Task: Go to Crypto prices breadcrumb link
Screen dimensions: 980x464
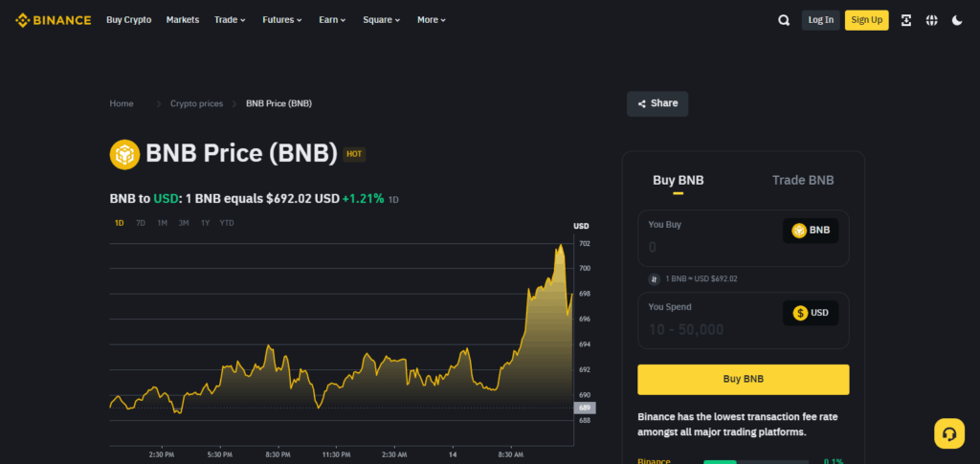Action: tap(196, 103)
